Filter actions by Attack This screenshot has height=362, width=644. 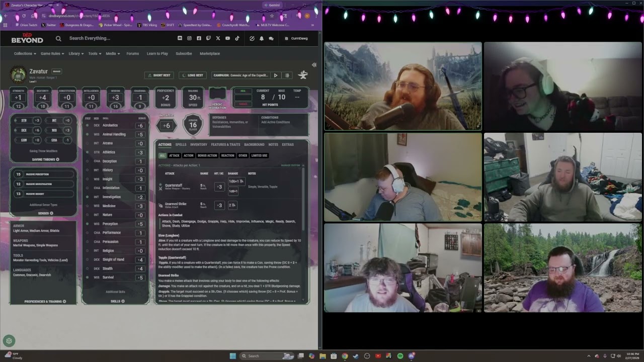point(174,156)
